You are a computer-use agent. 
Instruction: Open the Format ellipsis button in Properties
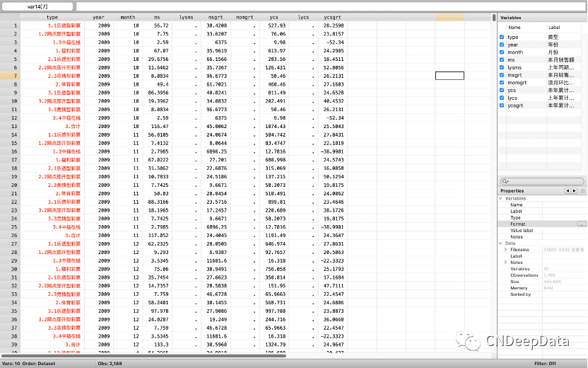tap(582, 224)
